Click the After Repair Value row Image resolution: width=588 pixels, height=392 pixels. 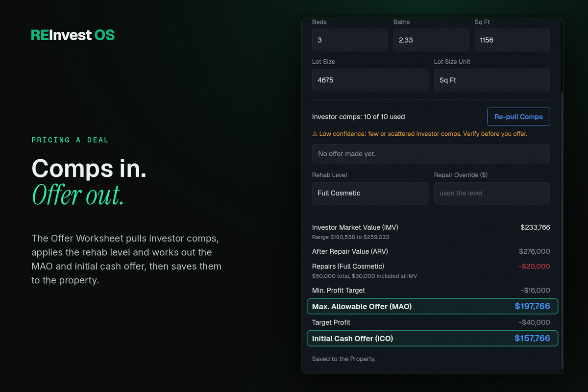[431, 251]
